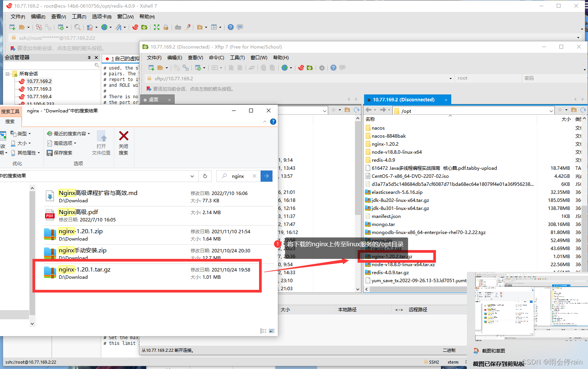
Task: Click Xshell Find magnifier icon
Action: [78, 27]
